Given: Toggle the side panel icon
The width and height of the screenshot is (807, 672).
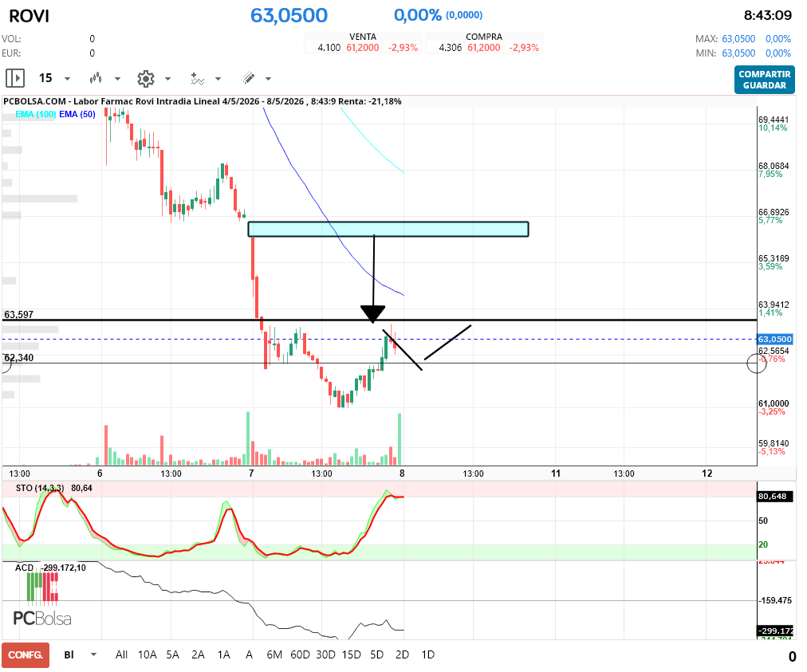Looking at the screenshot, I should [15, 78].
